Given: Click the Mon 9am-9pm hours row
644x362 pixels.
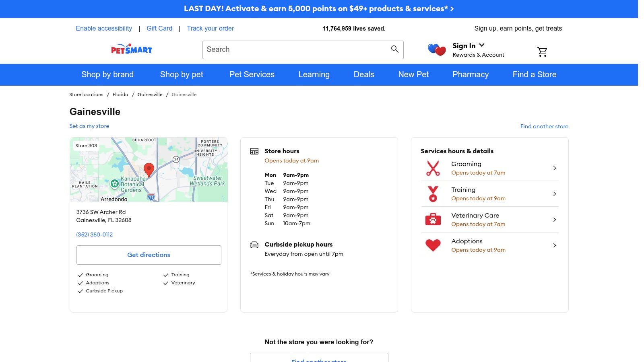Looking at the screenshot, I should [287, 175].
